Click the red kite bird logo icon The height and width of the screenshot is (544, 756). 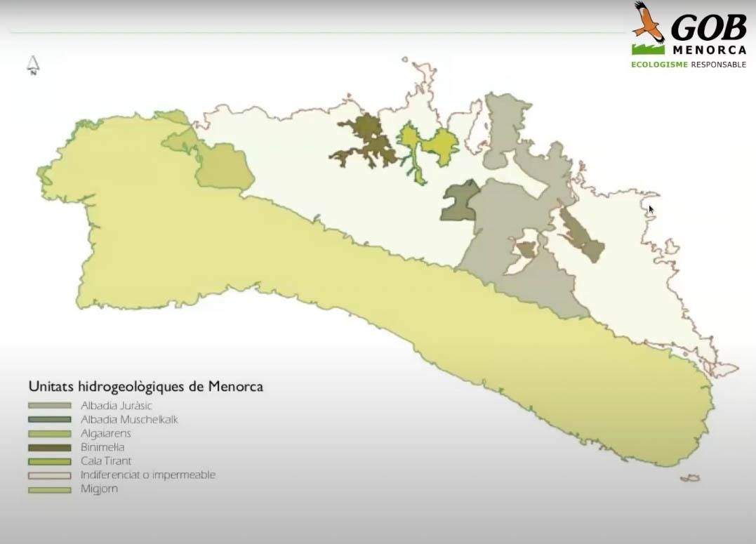pyautogui.click(x=648, y=22)
